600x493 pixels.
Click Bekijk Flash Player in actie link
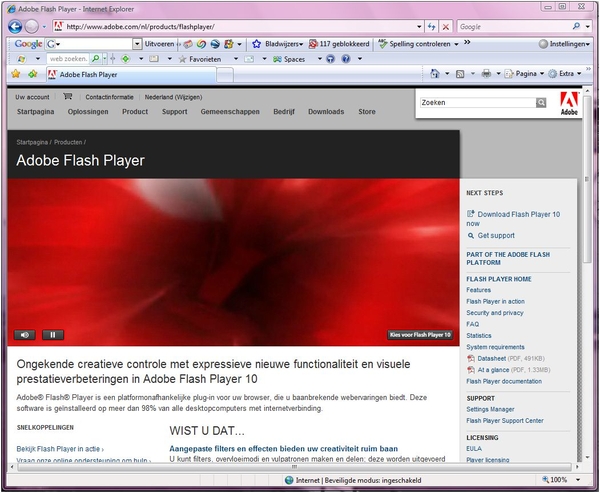59,449
